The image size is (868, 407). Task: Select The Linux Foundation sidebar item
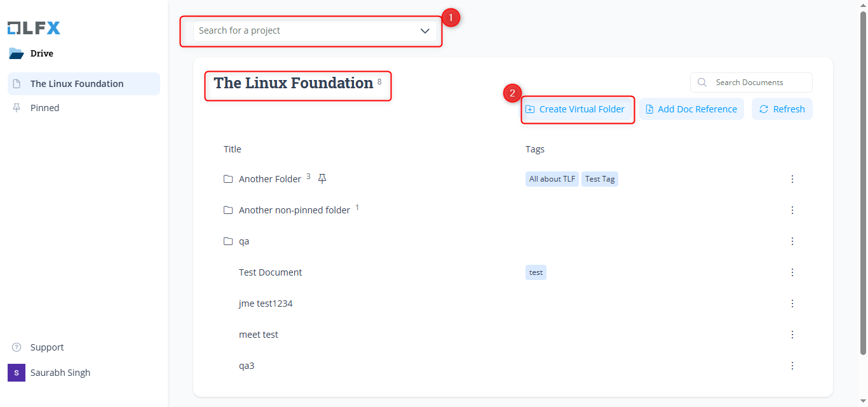click(x=77, y=84)
